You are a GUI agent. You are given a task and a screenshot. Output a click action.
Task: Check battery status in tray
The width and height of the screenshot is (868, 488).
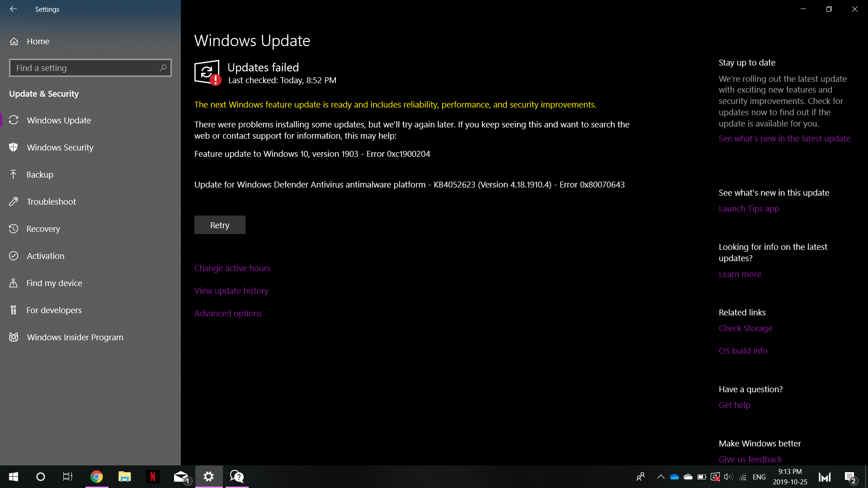pyautogui.click(x=702, y=477)
